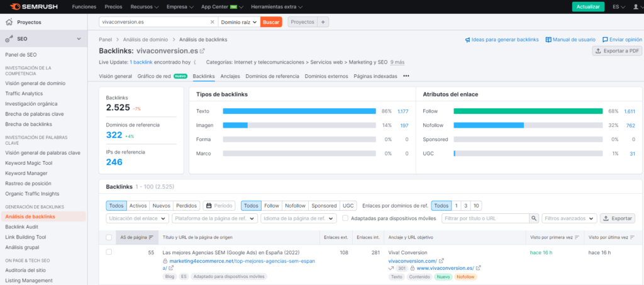Screen dimensions: 644x285
Task: Click the Semrush logo icon
Action: click(16, 6)
